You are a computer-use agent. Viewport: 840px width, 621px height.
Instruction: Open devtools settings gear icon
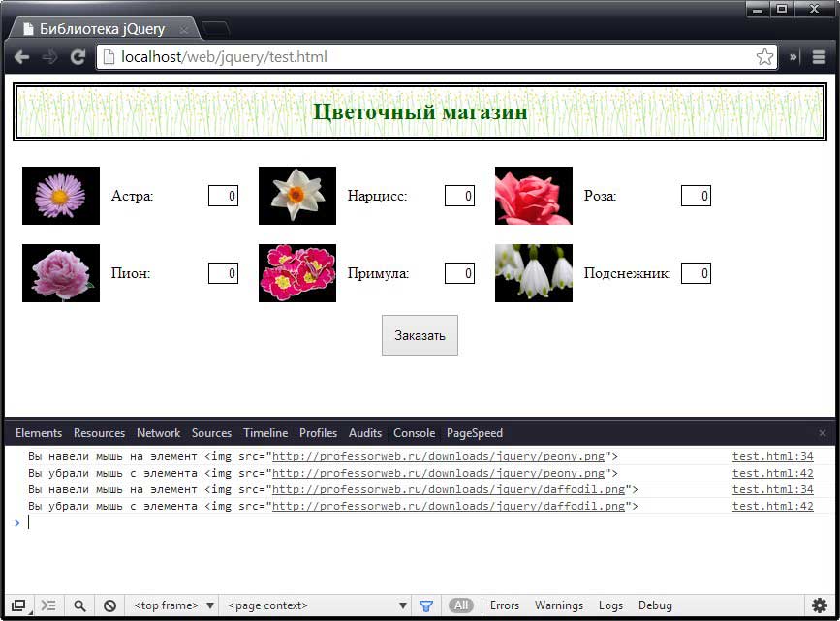click(x=820, y=606)
